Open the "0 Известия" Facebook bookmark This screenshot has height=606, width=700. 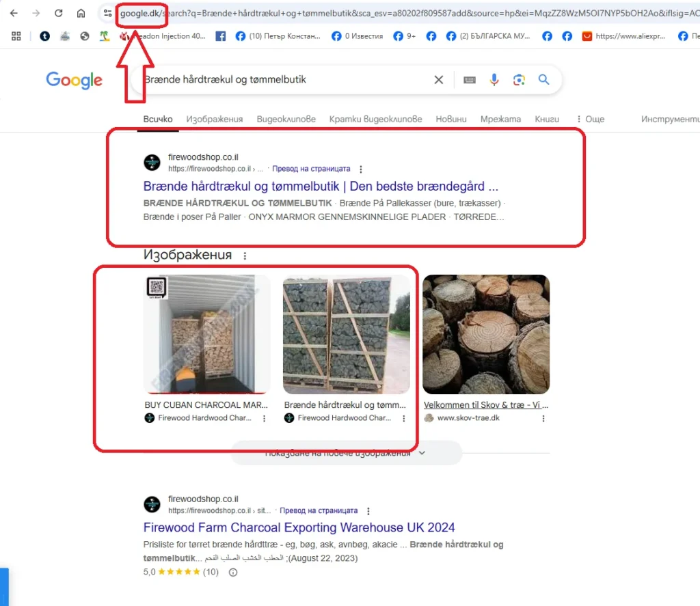point(357,36)
